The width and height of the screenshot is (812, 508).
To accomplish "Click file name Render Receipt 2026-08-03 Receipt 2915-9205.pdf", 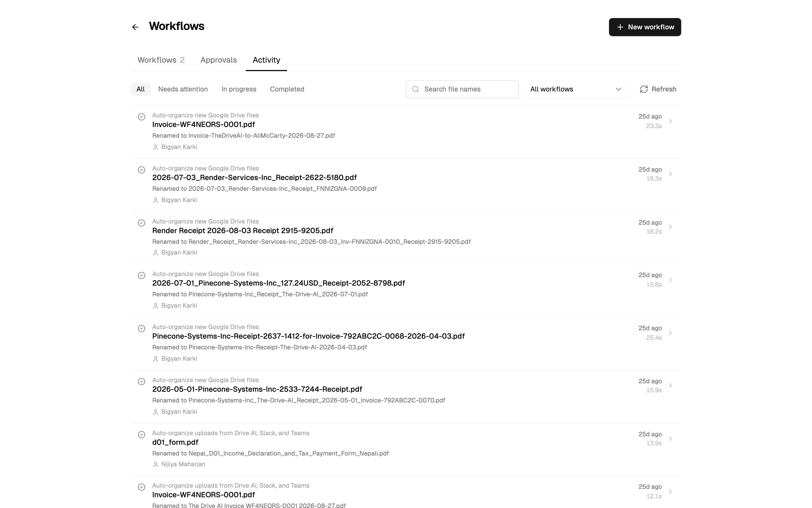I will coord(242,231).
